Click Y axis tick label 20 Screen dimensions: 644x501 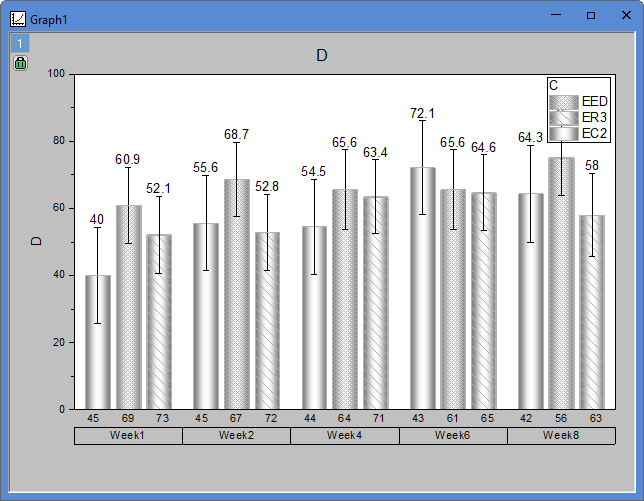(x=59, y=342)
